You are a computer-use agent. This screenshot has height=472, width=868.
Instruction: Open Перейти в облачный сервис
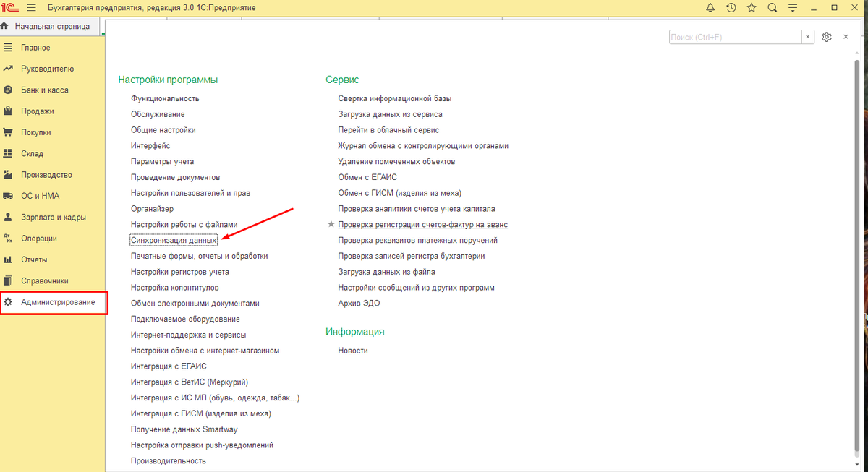click(388, 130)
